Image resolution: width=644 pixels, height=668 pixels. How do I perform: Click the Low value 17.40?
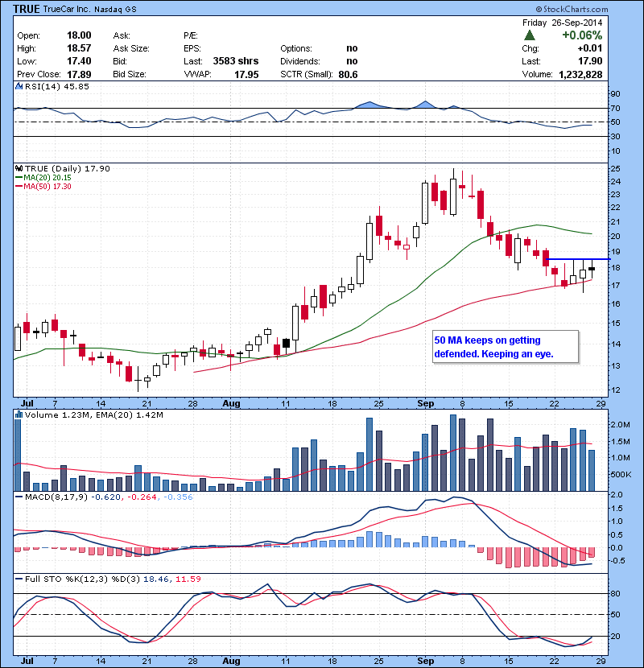79,61
